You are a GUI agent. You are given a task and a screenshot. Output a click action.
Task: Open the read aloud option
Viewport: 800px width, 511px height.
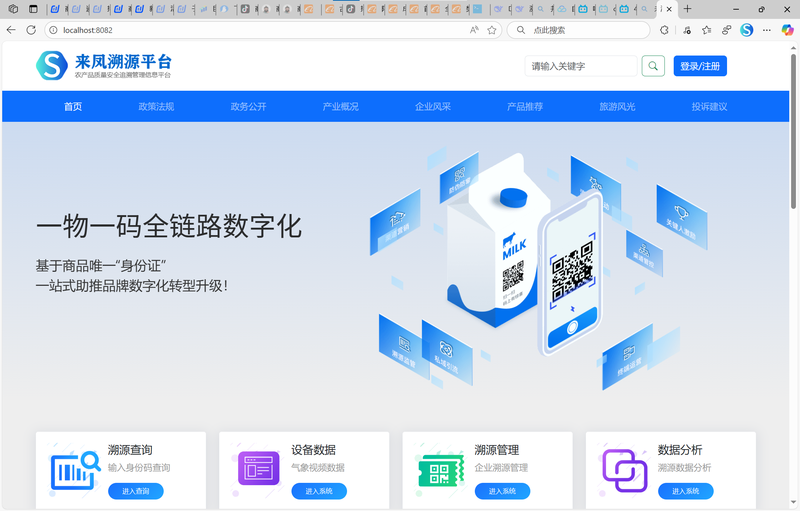[474, 30]
